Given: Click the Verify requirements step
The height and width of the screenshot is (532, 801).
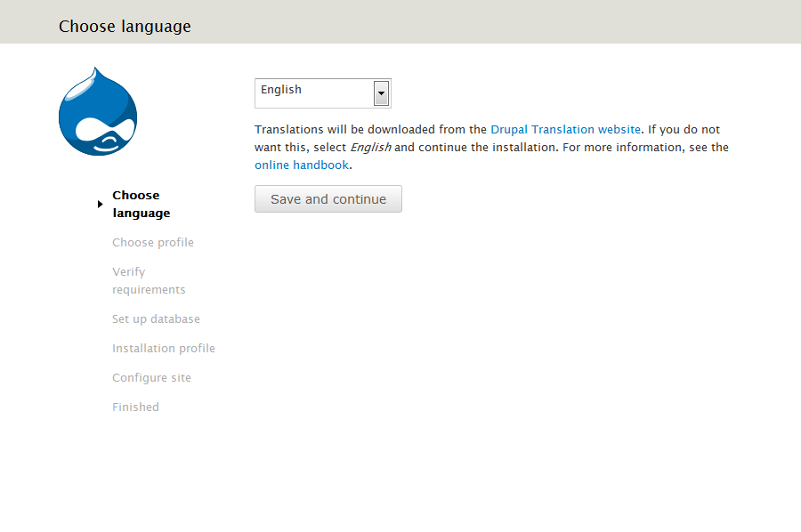Looking at the screenshot, I should tap(149, 280).
